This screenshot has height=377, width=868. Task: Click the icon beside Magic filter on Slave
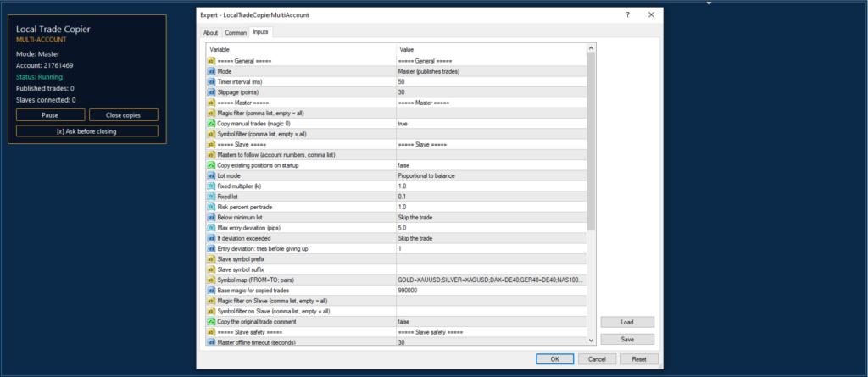211,301
